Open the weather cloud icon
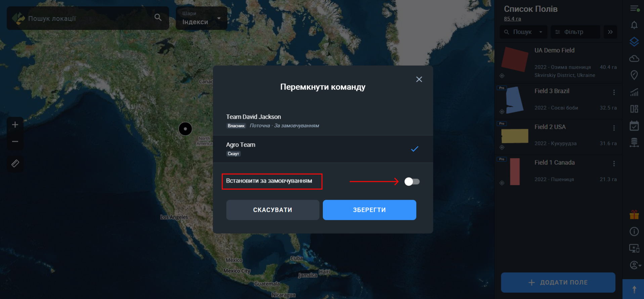The height and width of the screenshot is (299, 644). (634, 59)
